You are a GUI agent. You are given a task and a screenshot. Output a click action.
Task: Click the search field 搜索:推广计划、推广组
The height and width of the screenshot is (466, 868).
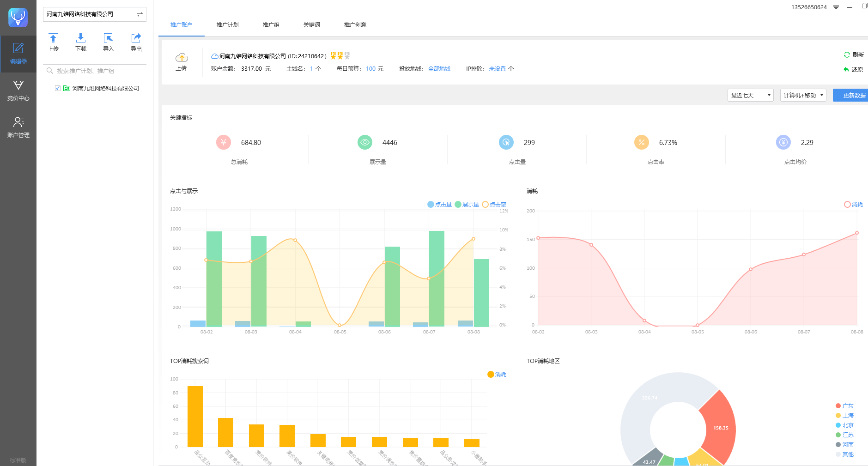click(x=95, y=71)
